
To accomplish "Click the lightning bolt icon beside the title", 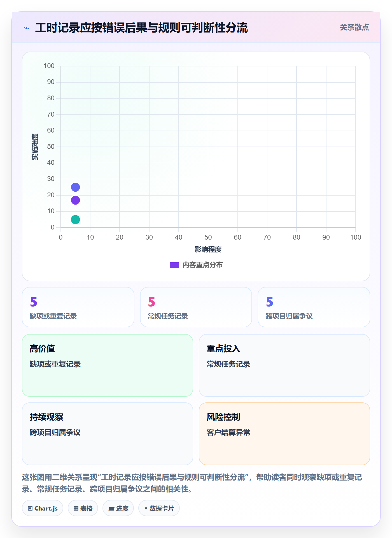I will pyautogui.click(x=27, y=28).
